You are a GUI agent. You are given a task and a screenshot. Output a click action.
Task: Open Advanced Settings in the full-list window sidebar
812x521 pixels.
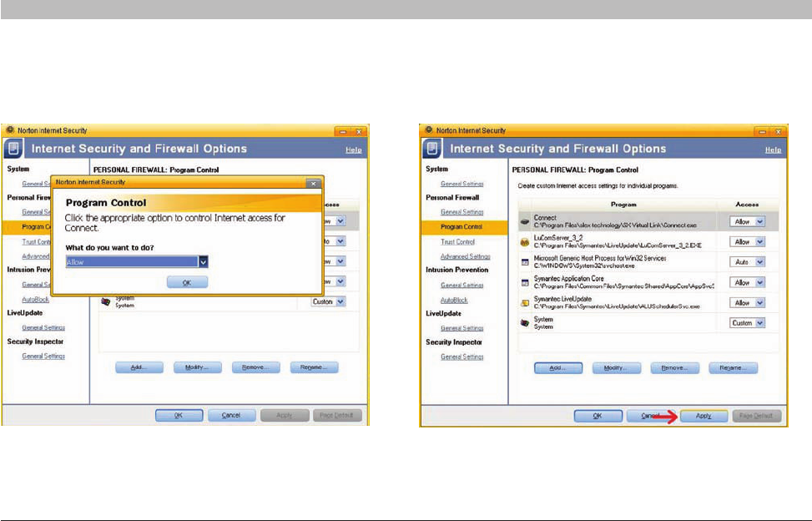pyautogui.click(x=465, y=256)
